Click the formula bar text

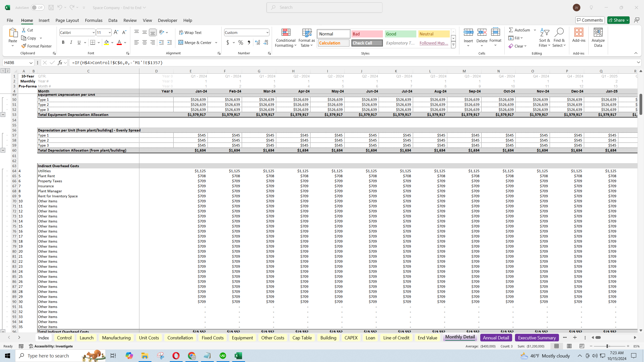click(117, 63)
